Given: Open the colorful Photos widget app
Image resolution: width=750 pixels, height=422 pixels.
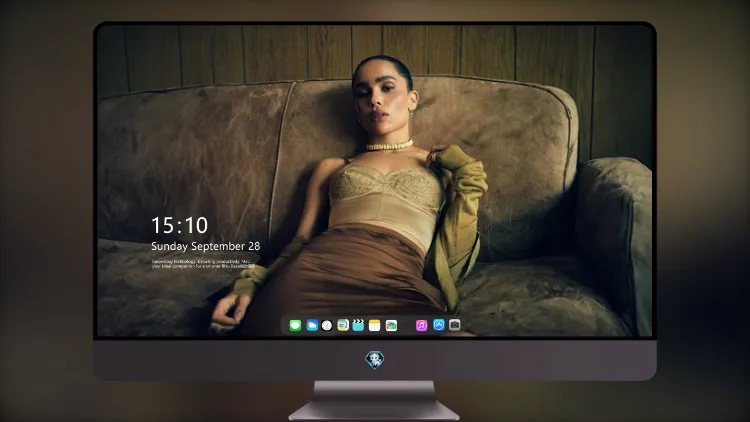Looking at the screenshot, I should (391, 325).
